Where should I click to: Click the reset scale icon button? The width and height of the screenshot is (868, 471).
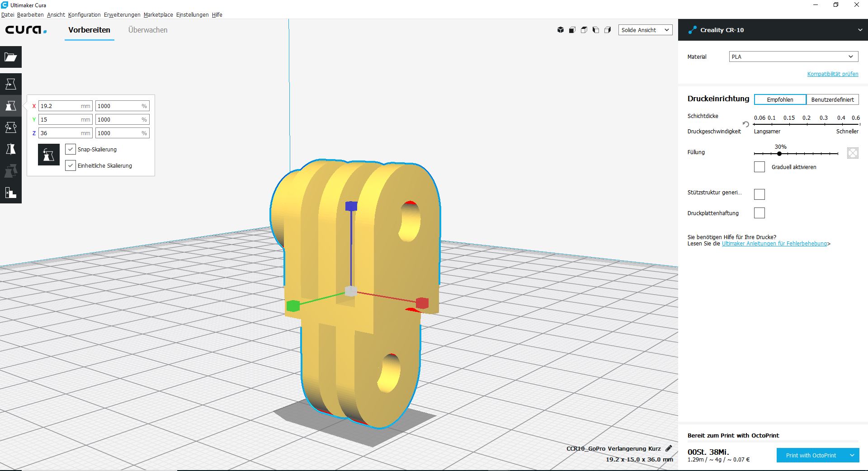[x=49, y=155]
